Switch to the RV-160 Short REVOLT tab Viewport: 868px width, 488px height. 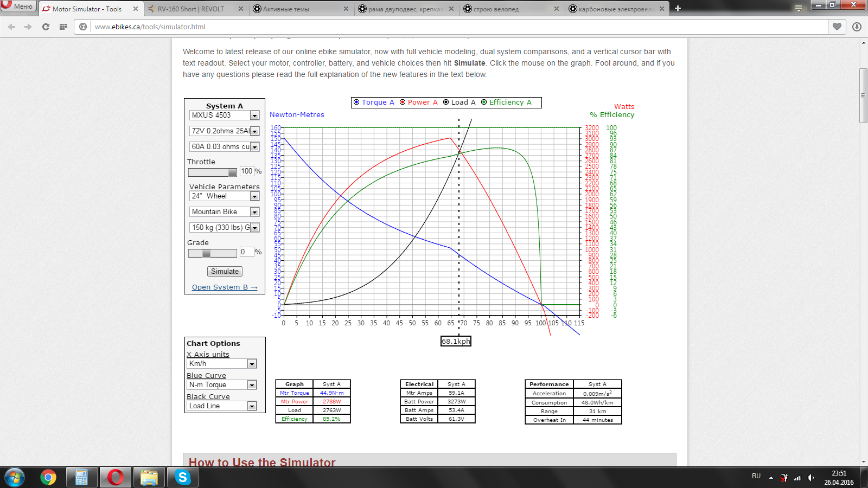click(190, 9)
